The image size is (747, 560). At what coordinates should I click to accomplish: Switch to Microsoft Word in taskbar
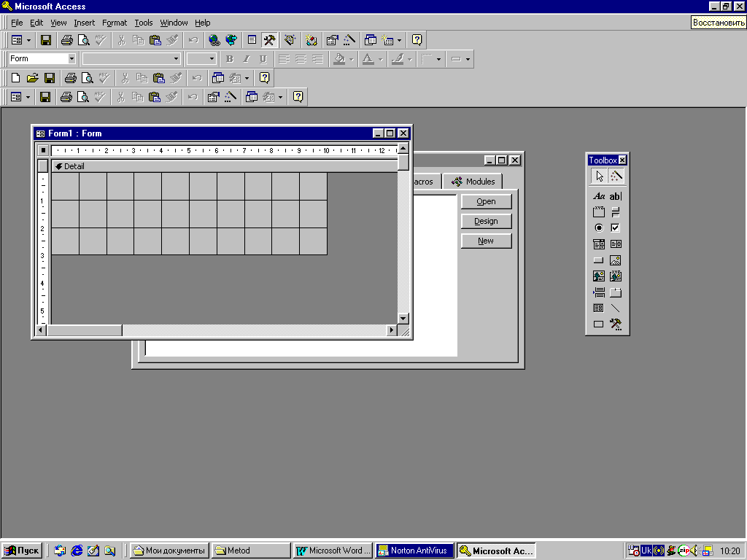tap(333, 551)
